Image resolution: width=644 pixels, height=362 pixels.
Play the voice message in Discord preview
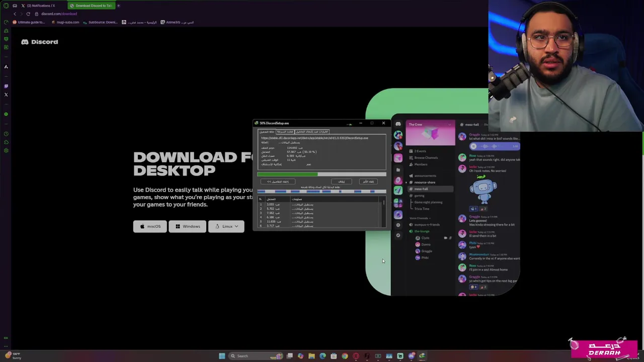tap(473, 146)
